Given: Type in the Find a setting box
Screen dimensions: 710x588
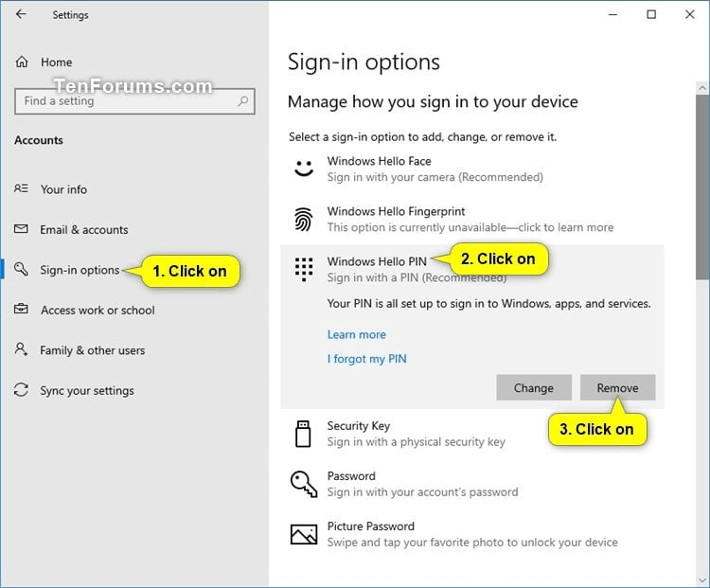Looking at the screenshot, I should click(123, 101).
